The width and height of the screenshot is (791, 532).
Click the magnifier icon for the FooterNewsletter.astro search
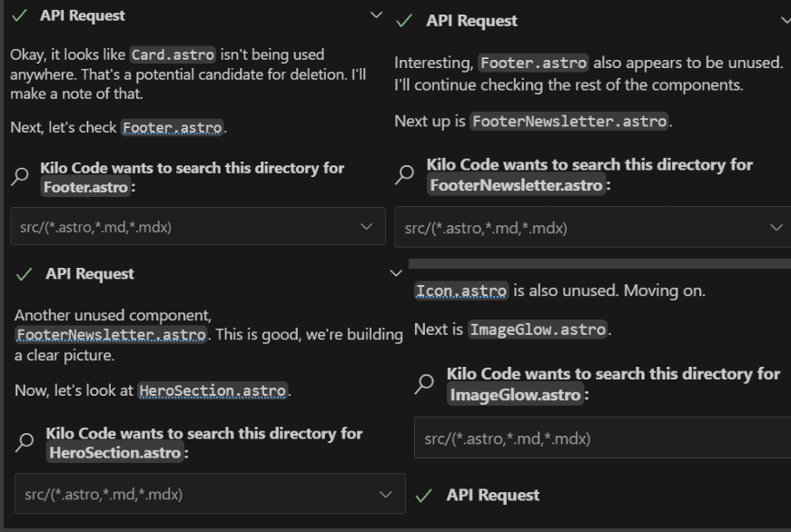(407, 174)
